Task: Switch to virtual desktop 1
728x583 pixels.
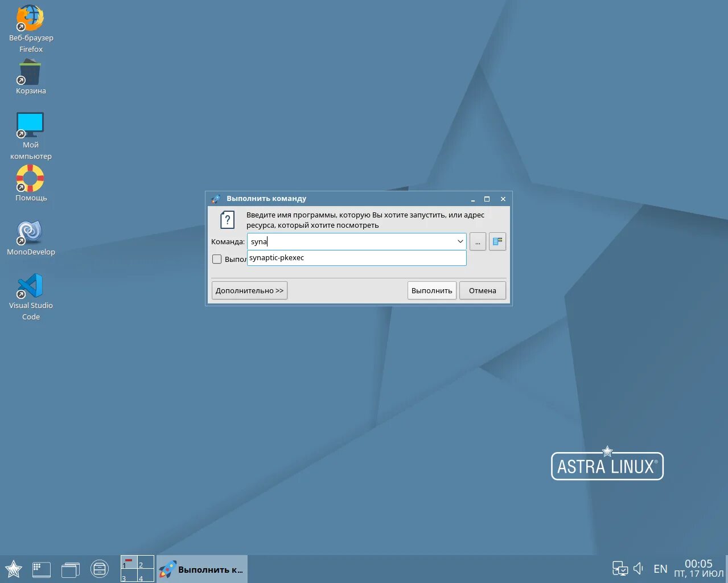Action: tap(129, 563)
